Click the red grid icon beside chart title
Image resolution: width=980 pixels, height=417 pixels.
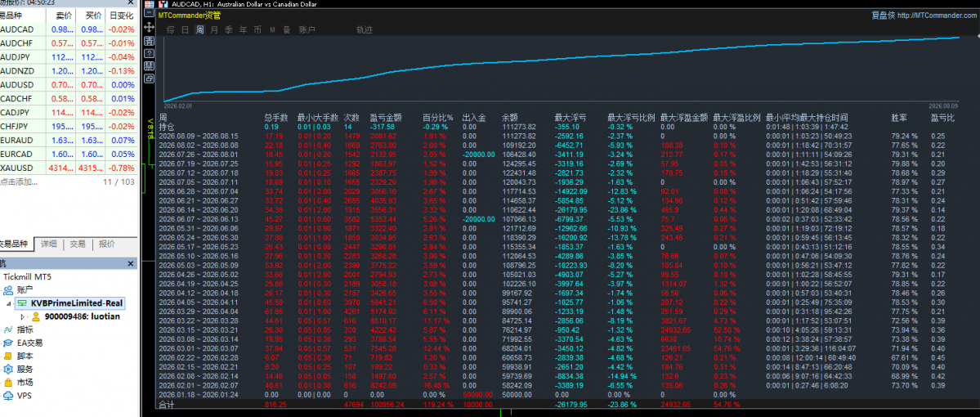[149, 4]
